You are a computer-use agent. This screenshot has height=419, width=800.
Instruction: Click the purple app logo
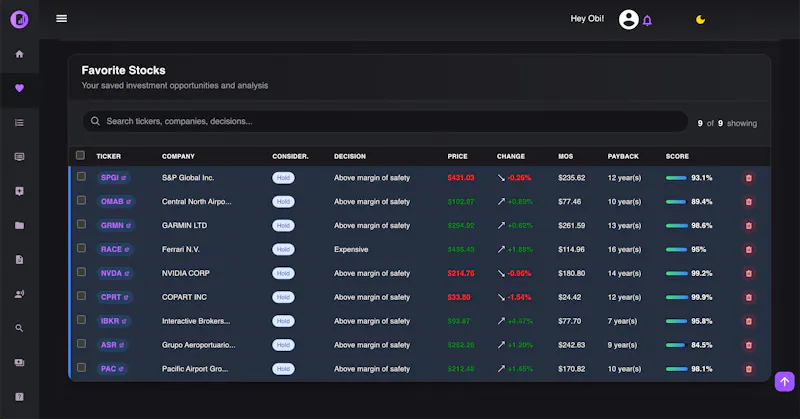pos(19,19)
